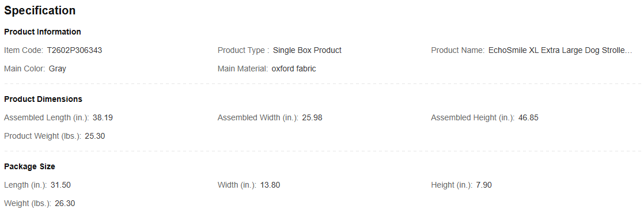
Task: Click package length value 31.50
Action: (x=61, y=185)
